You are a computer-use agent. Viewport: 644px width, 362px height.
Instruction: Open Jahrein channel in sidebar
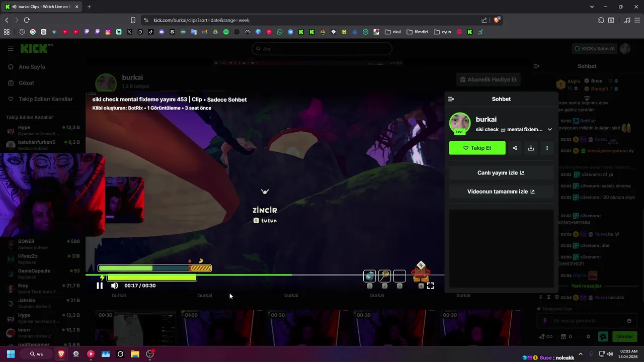pyautogui.click(x=42, y=303)
